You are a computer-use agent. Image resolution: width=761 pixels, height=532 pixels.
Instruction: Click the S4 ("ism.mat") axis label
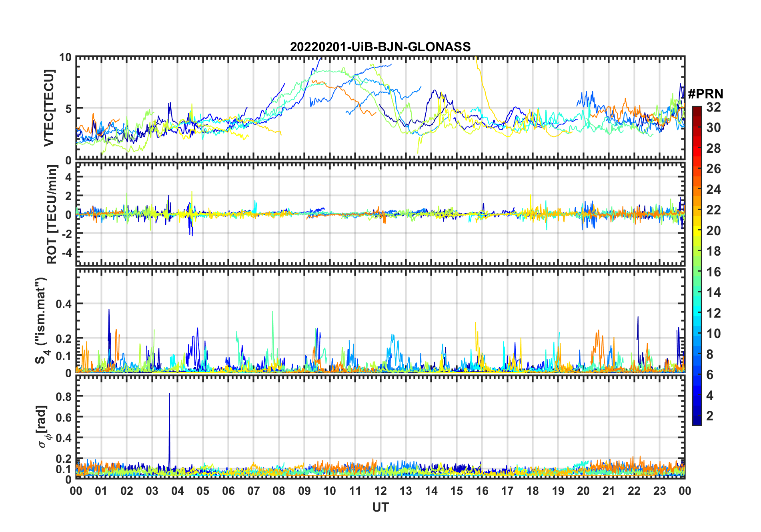click(42, 321)
